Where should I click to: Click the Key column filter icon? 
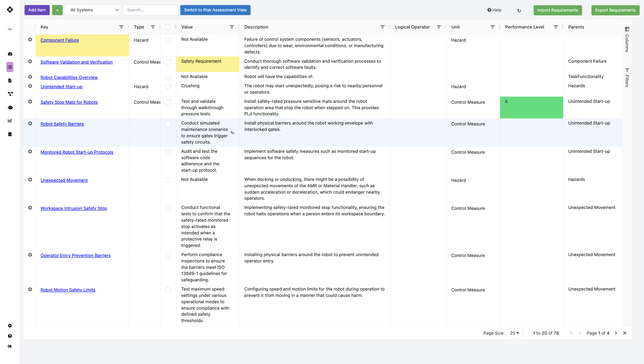(121, 27)
